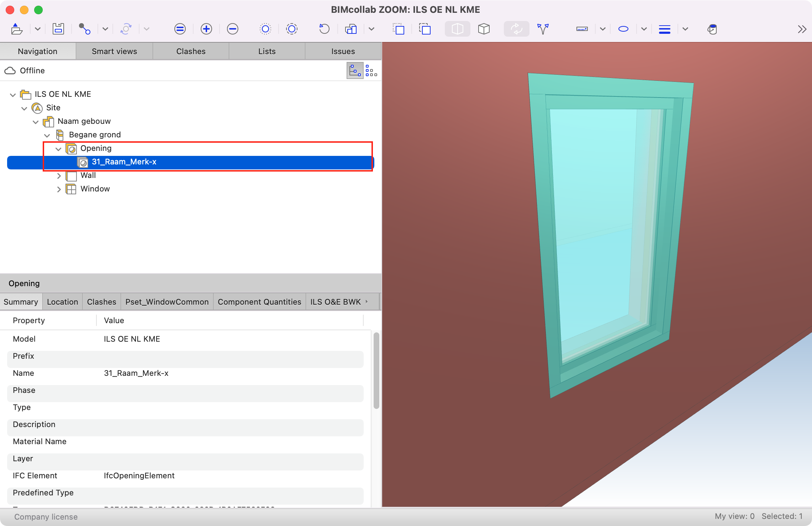Screen dimensions: 812x526
Task: Expand the Wall tree node
Action: click(x=59, y=176)
